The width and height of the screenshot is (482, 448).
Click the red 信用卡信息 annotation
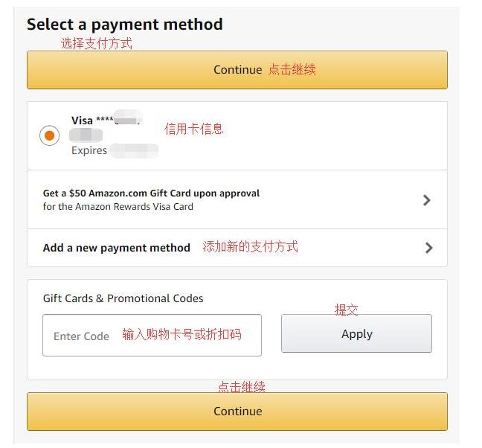193,129
